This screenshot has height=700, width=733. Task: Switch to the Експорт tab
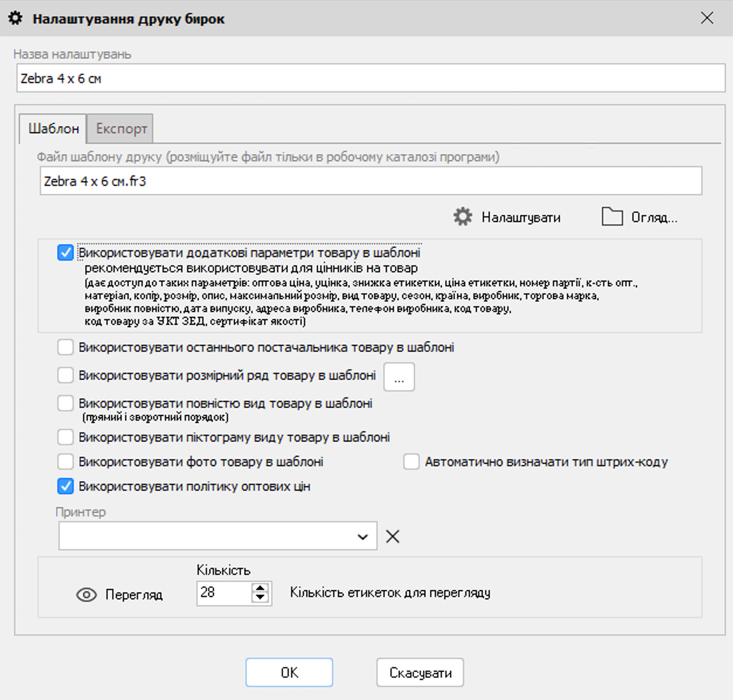[121, 129]
